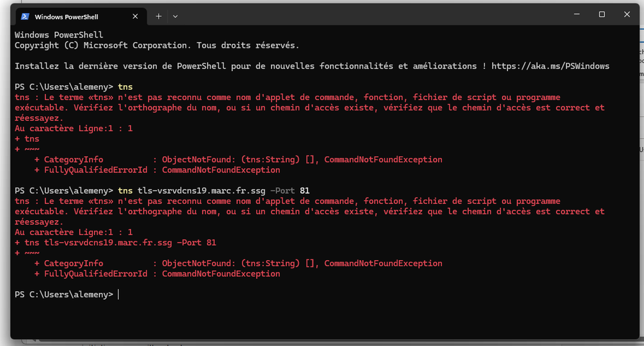The width and height of the screenshot is (644, 346).
Task: Click the "-Port" parameter in the command
Action: point(282,190)
